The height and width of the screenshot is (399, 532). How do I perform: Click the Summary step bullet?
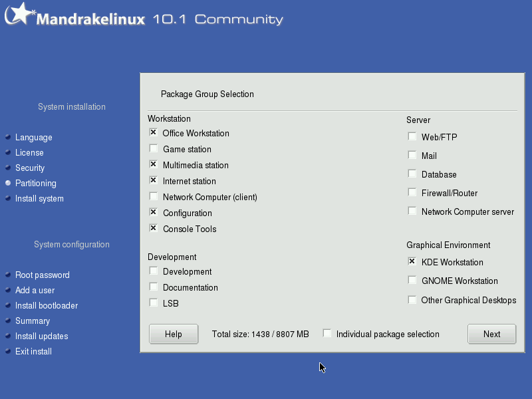point(8,321)
